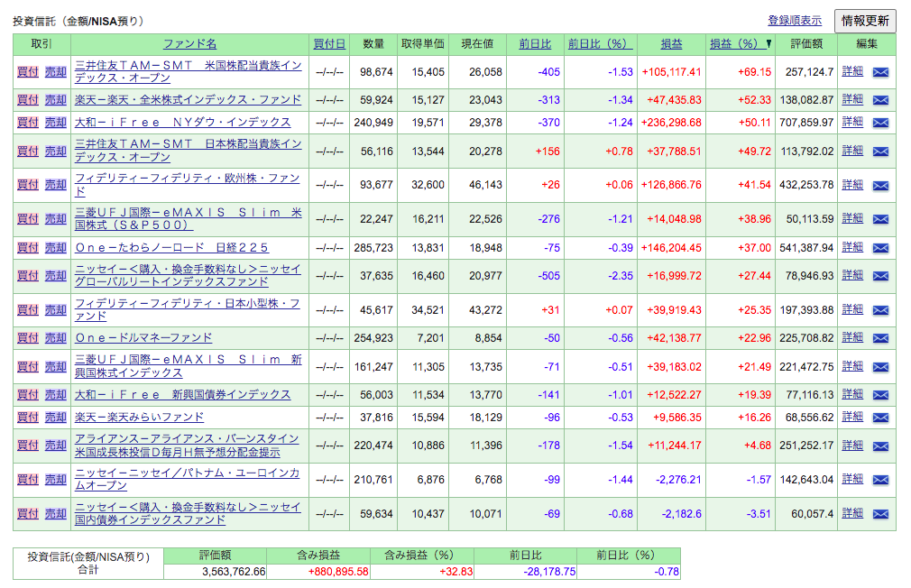Click 買付 for フィデリティ・欧州株 fund
This screenshot has height=588, width=911.
(27, 184)
